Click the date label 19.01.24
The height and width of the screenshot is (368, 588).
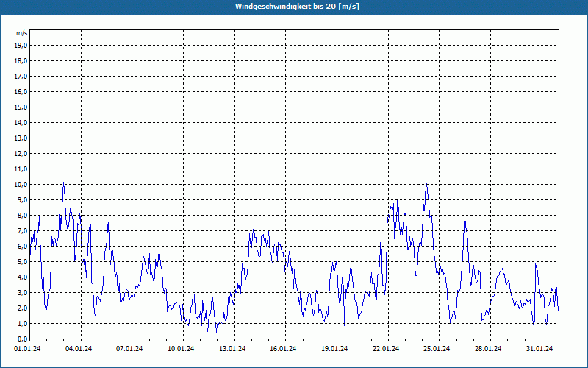click(334, 349)
